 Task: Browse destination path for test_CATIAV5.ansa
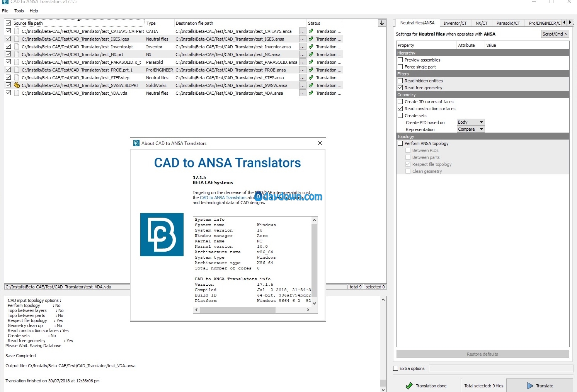tap(302, 31)
